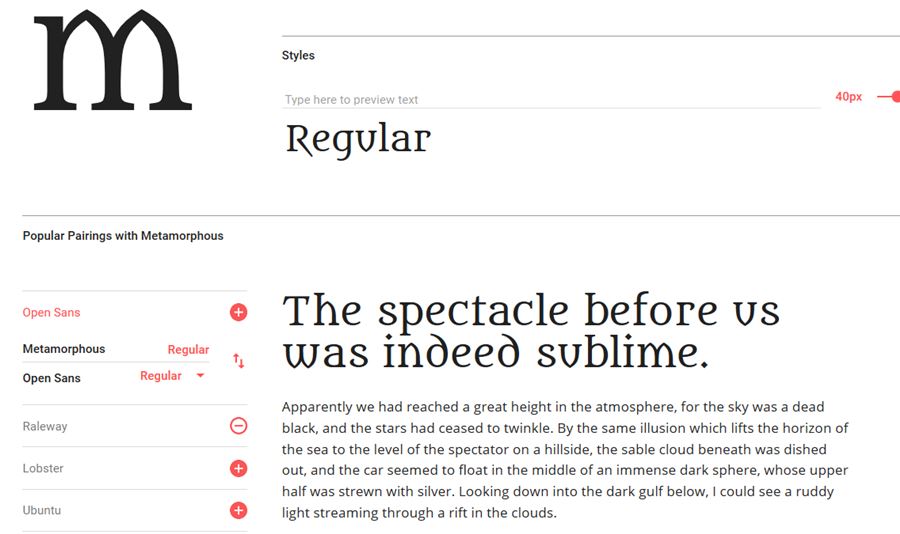Image resolution: width=900 pixels, height=534 pixels.
Task: Click the Regular style sample text
Action: point(358,139)
